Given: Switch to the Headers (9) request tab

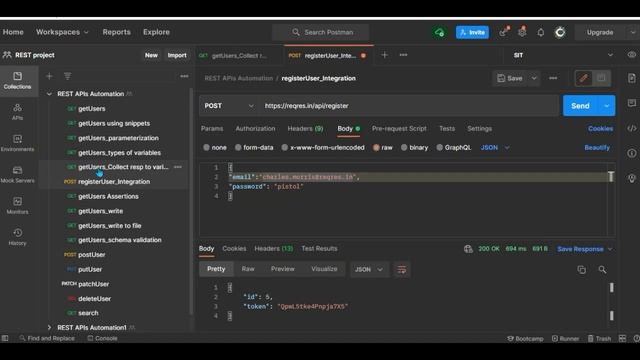Looking at the screenshot, I should 305,128.
